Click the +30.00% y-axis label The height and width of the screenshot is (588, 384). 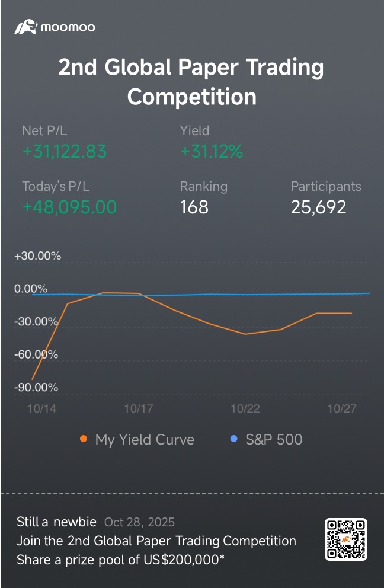click(38, 256)
